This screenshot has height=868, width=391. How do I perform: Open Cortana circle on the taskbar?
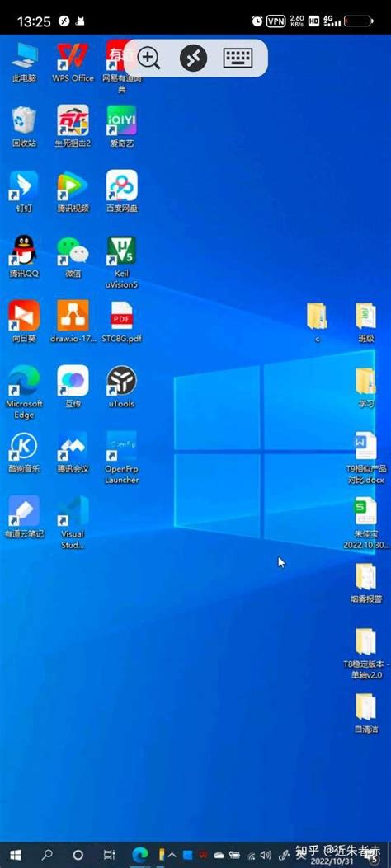(78, 855)
